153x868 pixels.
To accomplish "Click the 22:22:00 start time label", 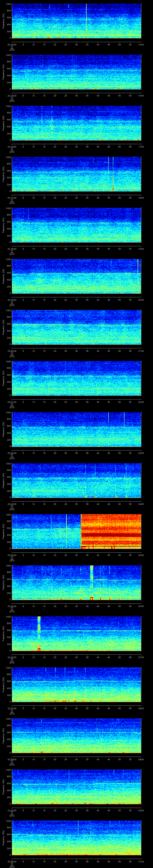I will click(x=12, y=453).
